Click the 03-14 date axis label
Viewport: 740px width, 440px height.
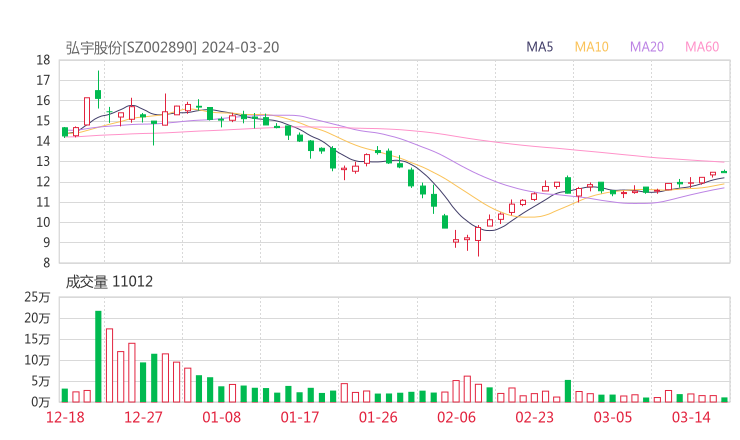point(691,417)
